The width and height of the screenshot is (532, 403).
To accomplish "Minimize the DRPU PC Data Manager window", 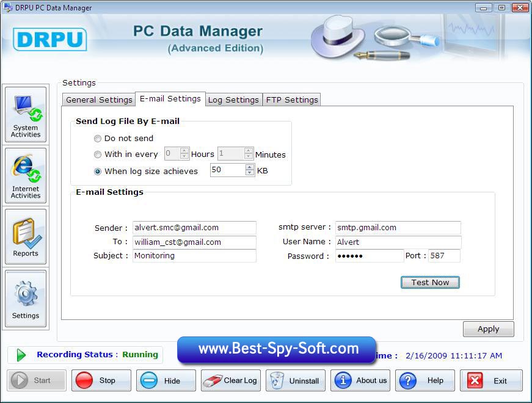I will (x=484, y=7).
